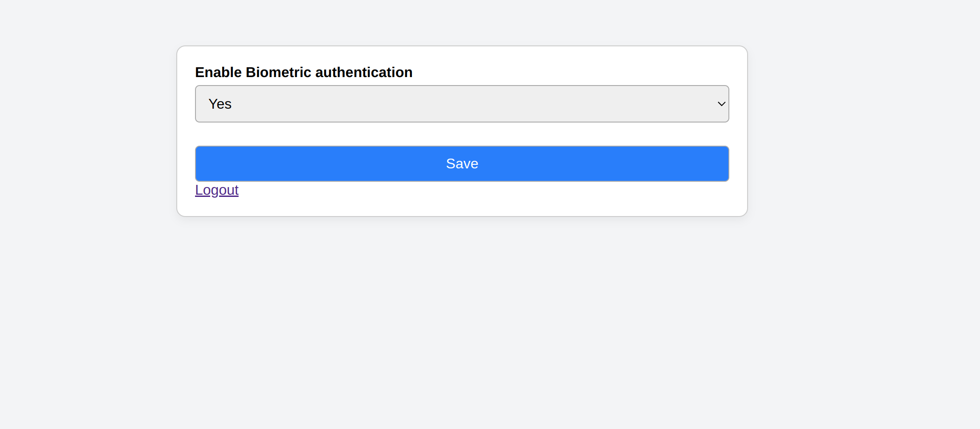Click the Save button
Viewport: 980px width, 429px height.
(462, 163)
